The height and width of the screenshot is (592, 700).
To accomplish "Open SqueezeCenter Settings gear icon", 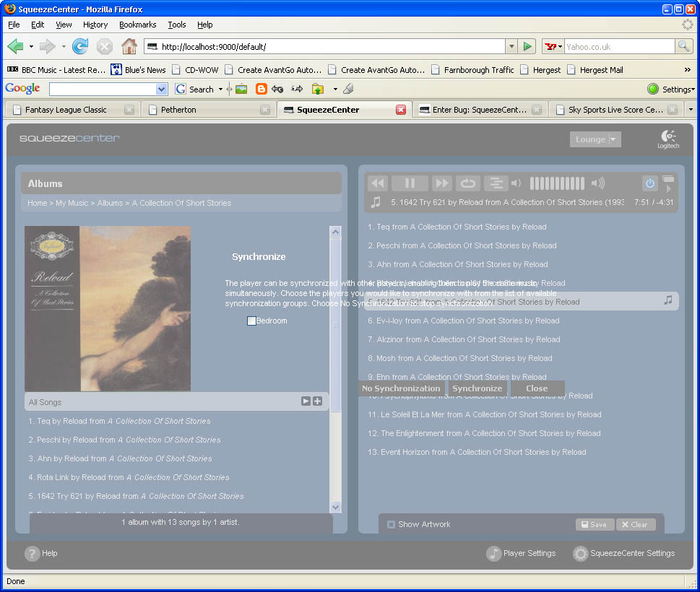I will 580,554.
